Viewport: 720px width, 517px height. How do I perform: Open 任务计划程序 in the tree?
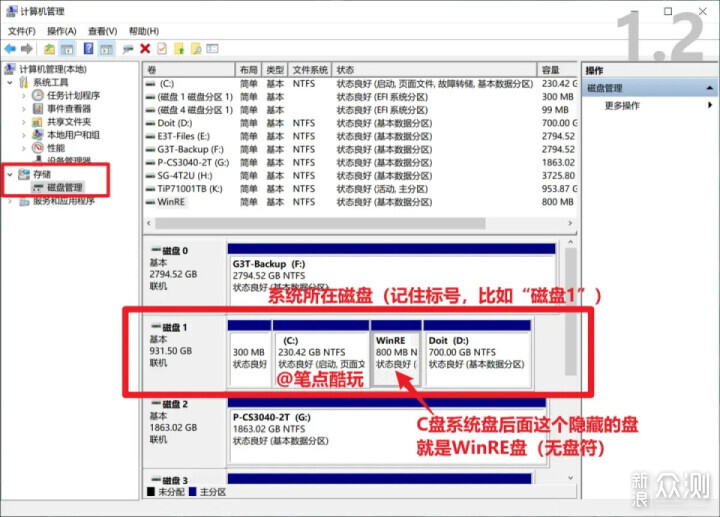73,96
